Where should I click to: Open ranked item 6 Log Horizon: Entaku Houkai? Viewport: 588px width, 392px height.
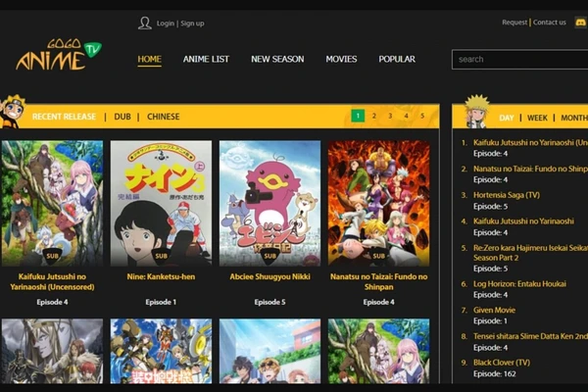[519, 284]
